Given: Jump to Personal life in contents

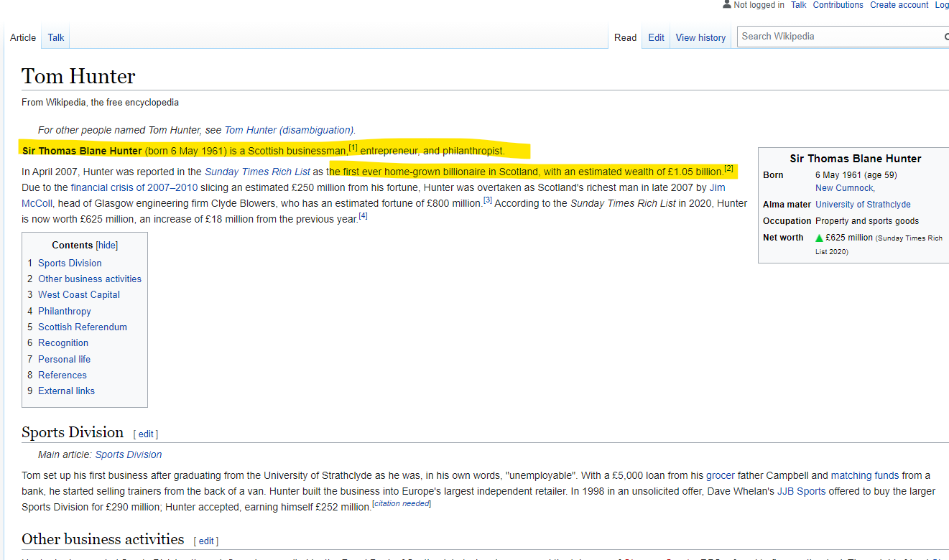Looking at the screenshot, I should (64, 359).
